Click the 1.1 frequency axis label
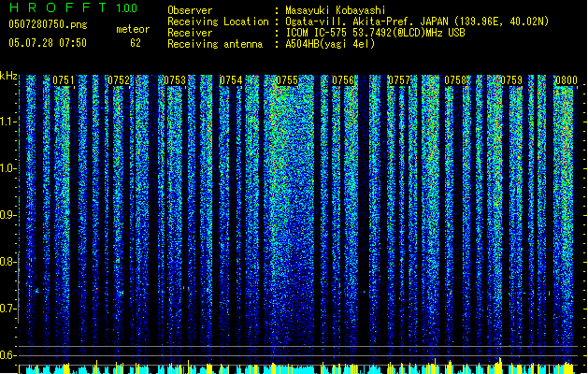This screenshot has width=588, height=374. click(x=8, y=122)
